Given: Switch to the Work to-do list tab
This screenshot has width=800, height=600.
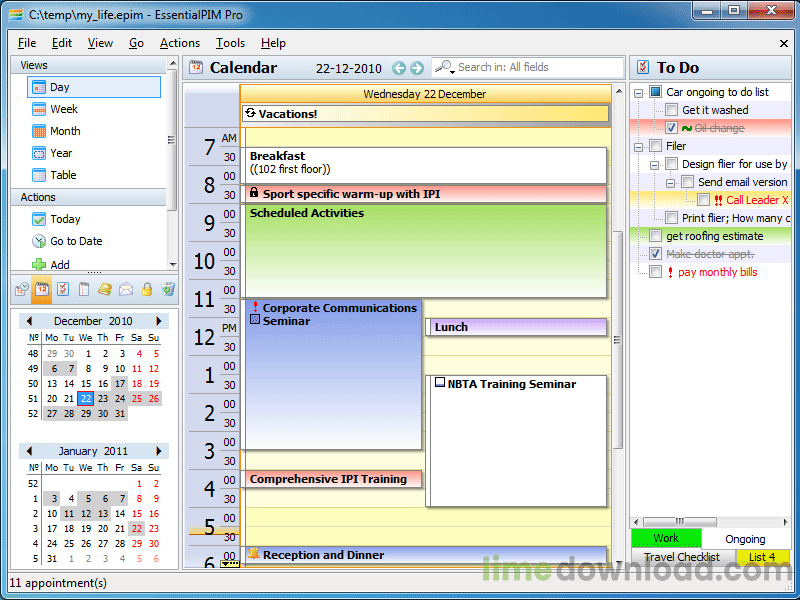Looking at the screenshot, I should [x=666, y=539].
